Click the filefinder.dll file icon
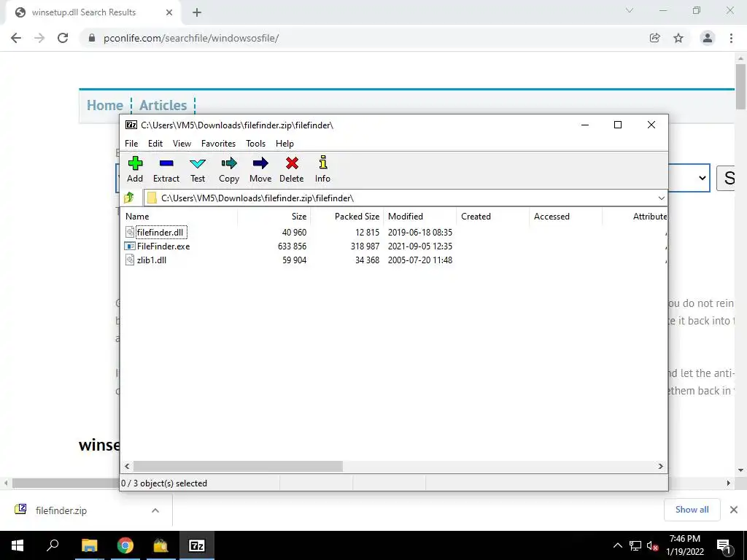The width and height of the screenshot is (747, 560). click(130, 232)
